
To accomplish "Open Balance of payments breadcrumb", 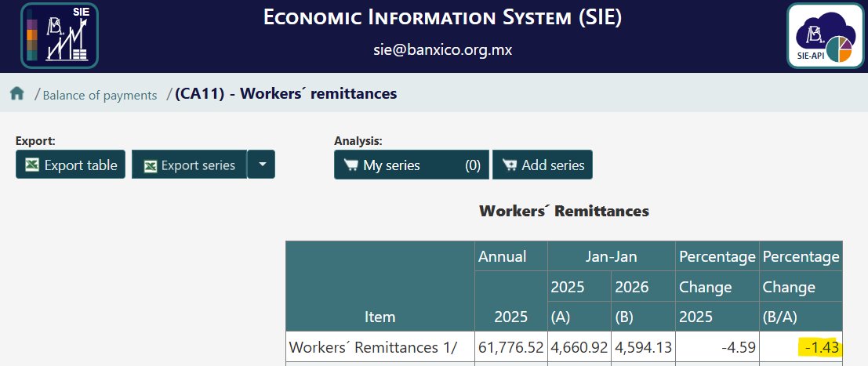I will point(100,96).
